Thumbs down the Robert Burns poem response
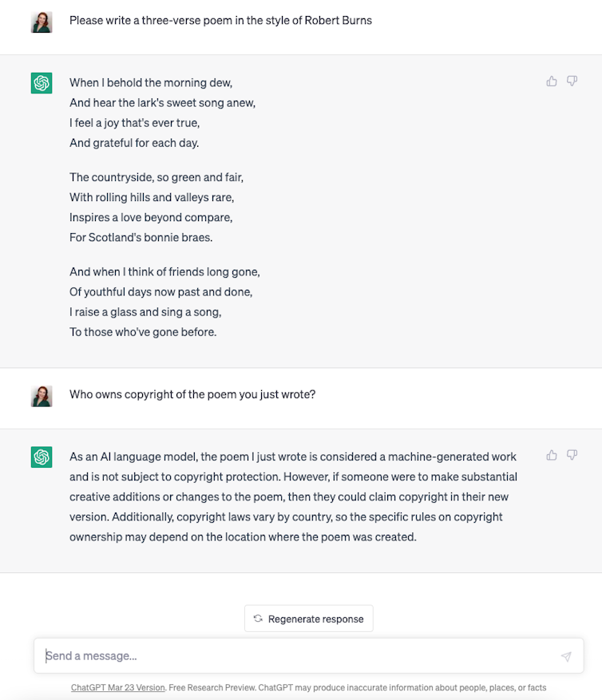This screenshot has height=700, width=602. tap(572, 81)
